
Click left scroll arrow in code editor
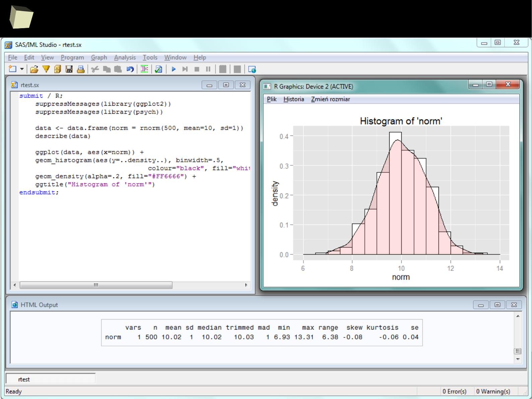click(14, 285)
